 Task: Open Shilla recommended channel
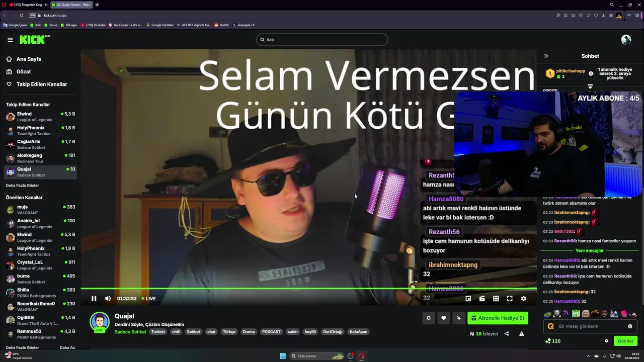click(x=40, y=293)
